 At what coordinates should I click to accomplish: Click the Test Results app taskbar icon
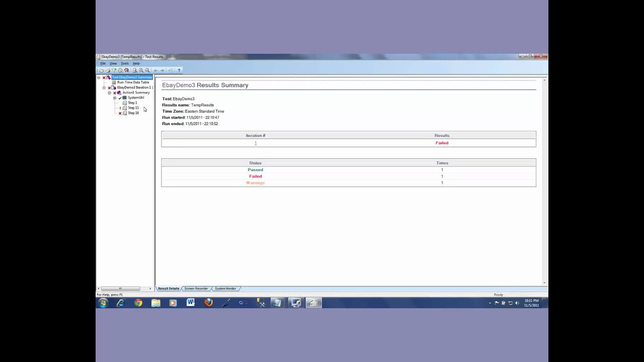coord(313,303)
